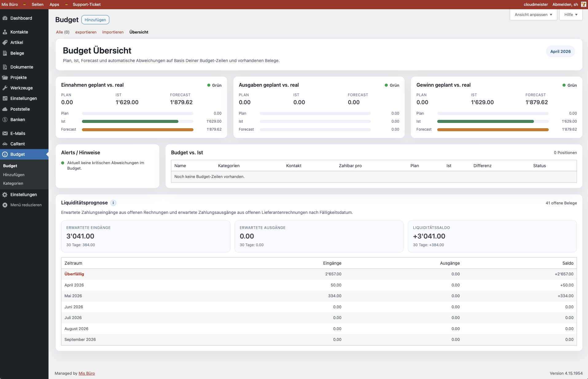Open CaRent via its car icon

(x=5, y=144)
